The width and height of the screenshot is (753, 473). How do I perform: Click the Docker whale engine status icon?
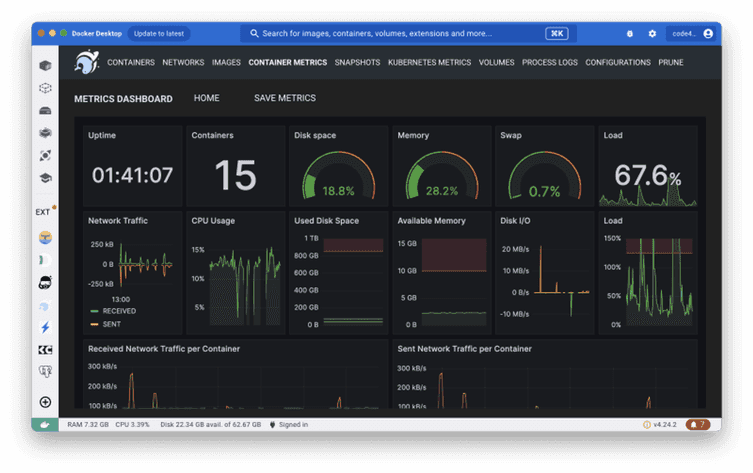[45, 424]
